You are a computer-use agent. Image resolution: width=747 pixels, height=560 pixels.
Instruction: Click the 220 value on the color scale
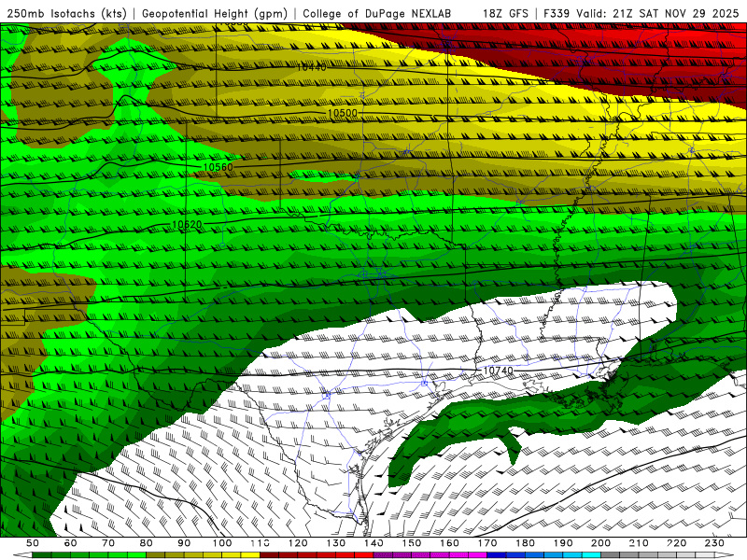tap(676, 543)
